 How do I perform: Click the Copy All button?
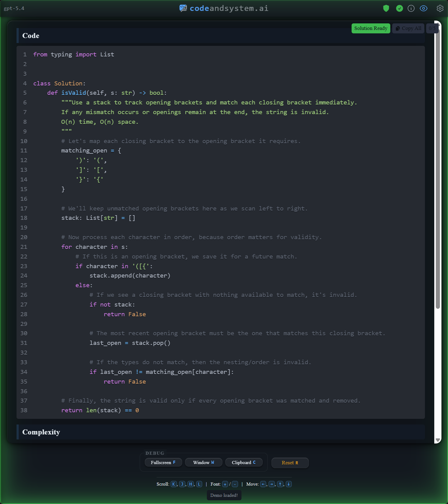point(408,28)
